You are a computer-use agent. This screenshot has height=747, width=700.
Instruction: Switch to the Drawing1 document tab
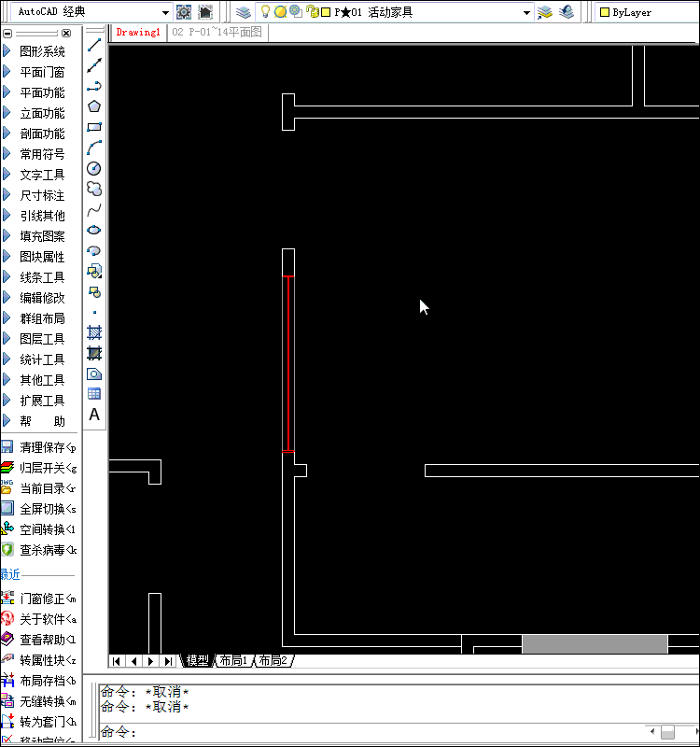[x=138, y=33]
